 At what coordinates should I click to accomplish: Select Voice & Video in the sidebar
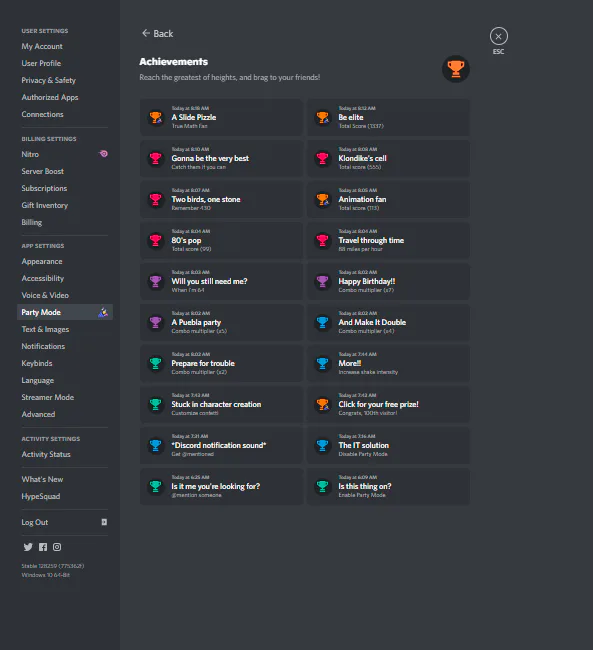[45, 295]
